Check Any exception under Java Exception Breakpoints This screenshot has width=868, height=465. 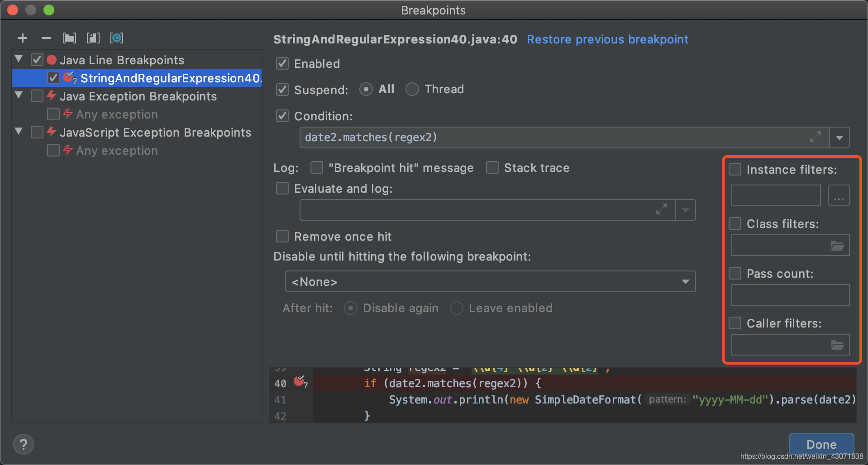point(53,114)
